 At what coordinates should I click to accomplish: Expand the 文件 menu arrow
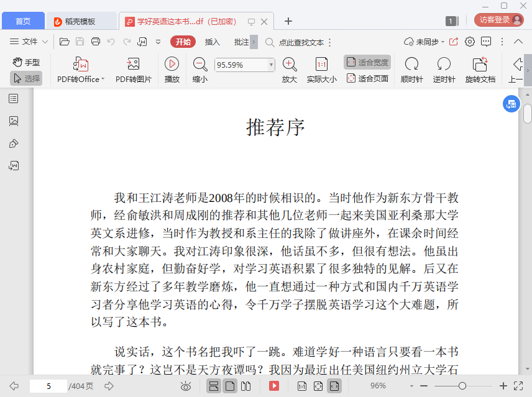[45, 42]
